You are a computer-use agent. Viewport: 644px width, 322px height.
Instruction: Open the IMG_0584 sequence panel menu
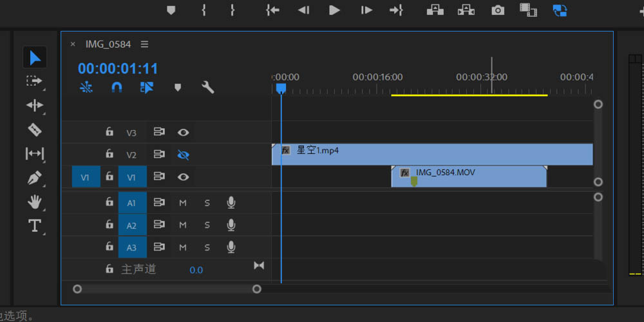pos(144,44)
